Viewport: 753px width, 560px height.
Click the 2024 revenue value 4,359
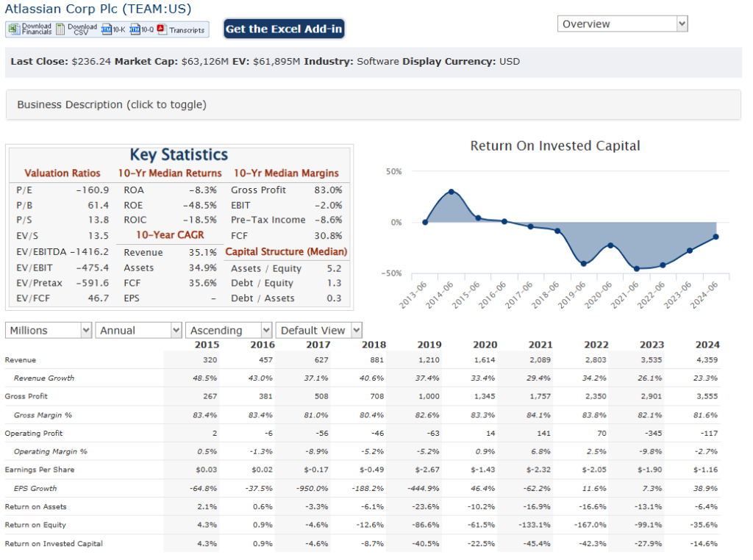point(707,360)
